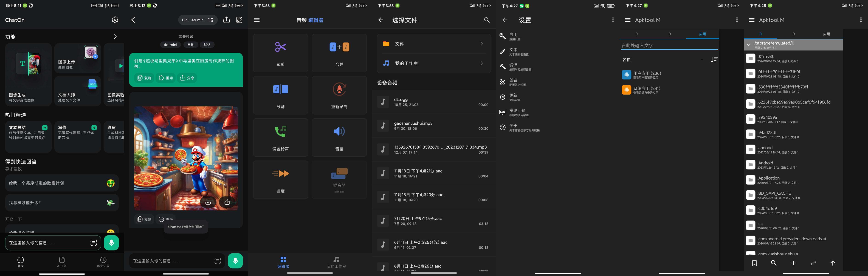
Task: Tap the plus icon in Apktool bottom bar
Action: (x=794, y=263)
